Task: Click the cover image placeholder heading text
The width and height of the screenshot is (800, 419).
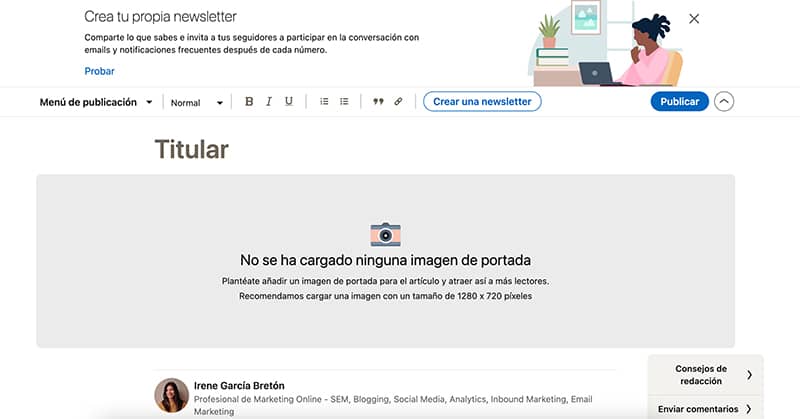Action: click(x=386, y=260)
